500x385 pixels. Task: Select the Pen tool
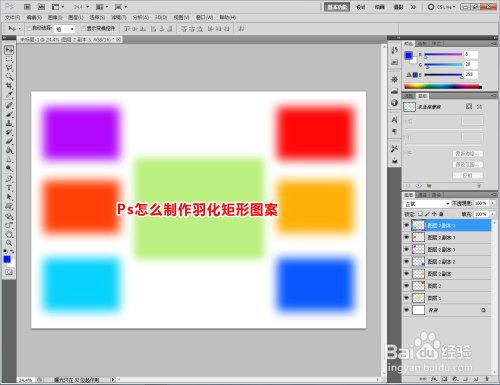9,179
